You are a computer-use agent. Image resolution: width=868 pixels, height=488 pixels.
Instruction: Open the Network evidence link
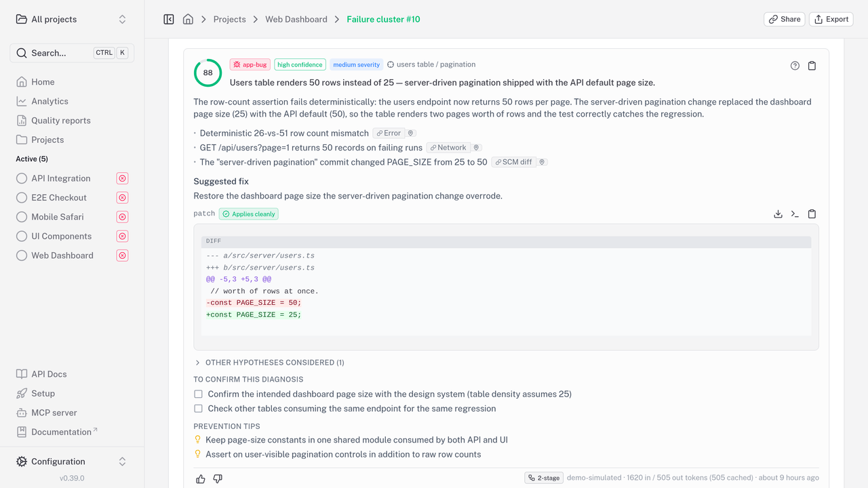coord(448,148)
